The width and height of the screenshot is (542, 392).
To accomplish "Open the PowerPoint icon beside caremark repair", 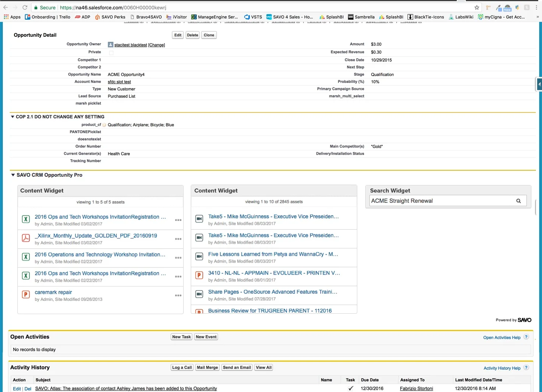I will (26, 294).
